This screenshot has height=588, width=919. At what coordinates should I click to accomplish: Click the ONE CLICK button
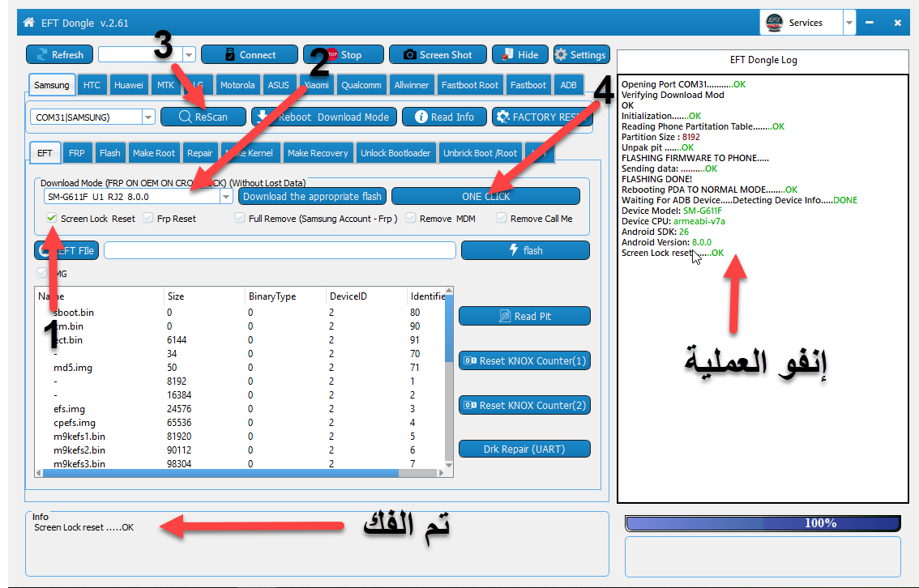[486, 196]
